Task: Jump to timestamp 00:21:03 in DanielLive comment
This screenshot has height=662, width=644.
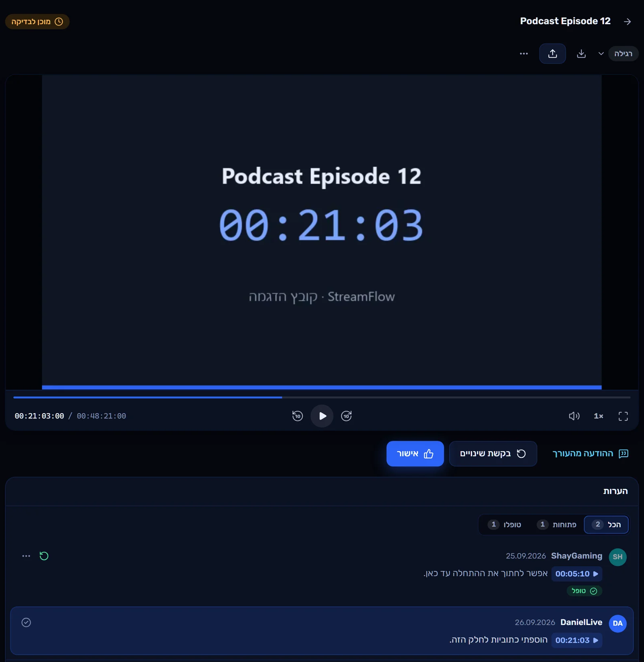Action: 577,640
